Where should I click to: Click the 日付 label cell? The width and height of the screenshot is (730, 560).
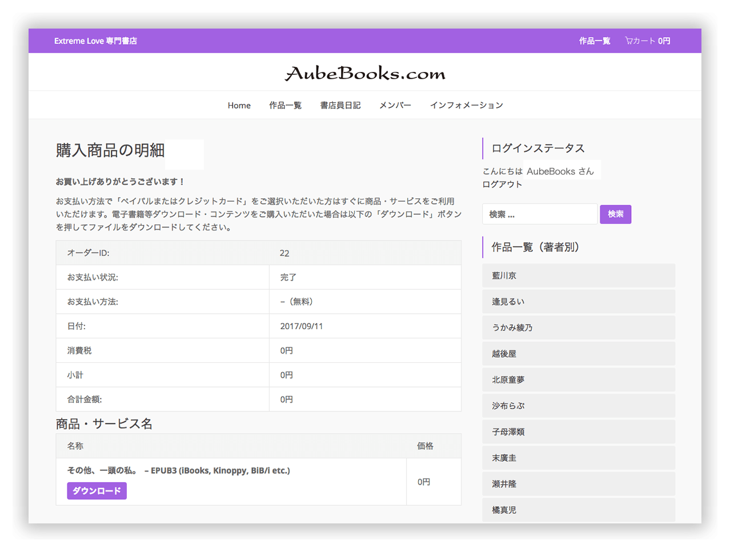(x=77, y=326)
